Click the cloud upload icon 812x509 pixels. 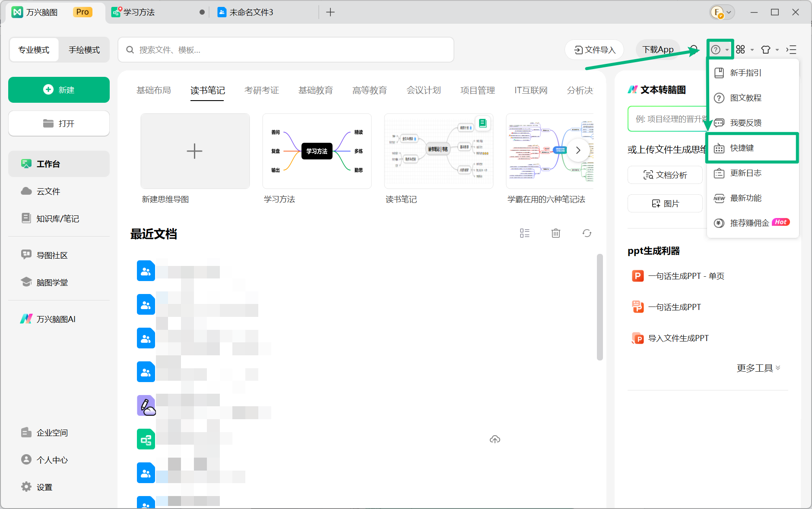click(495, 439)
